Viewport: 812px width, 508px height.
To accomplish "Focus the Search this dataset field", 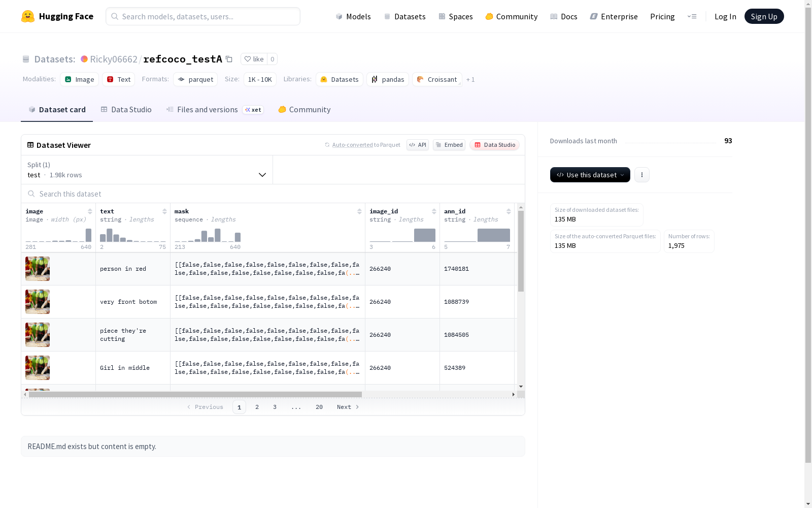I will click(x=273, y=194).
